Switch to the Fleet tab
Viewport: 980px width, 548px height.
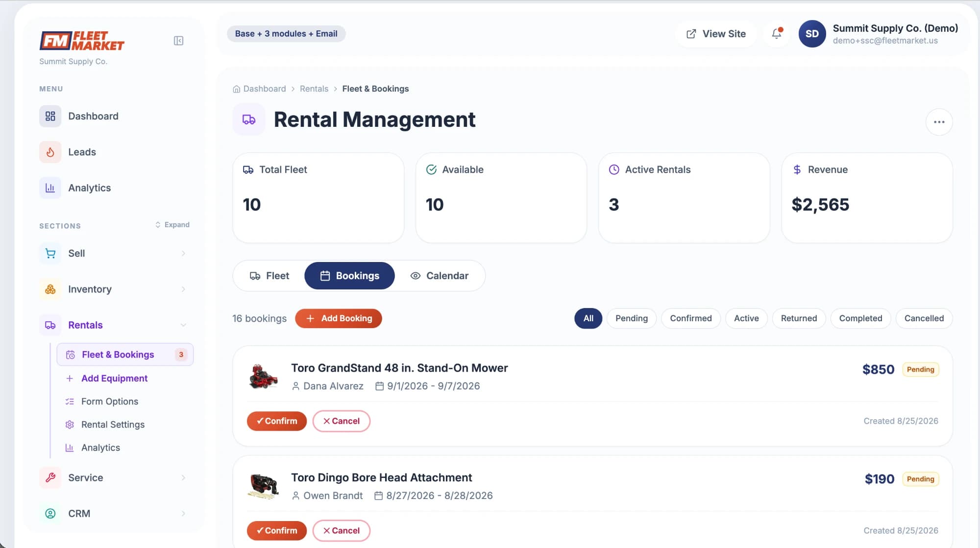pyautogui.click(x=269, y=276)
